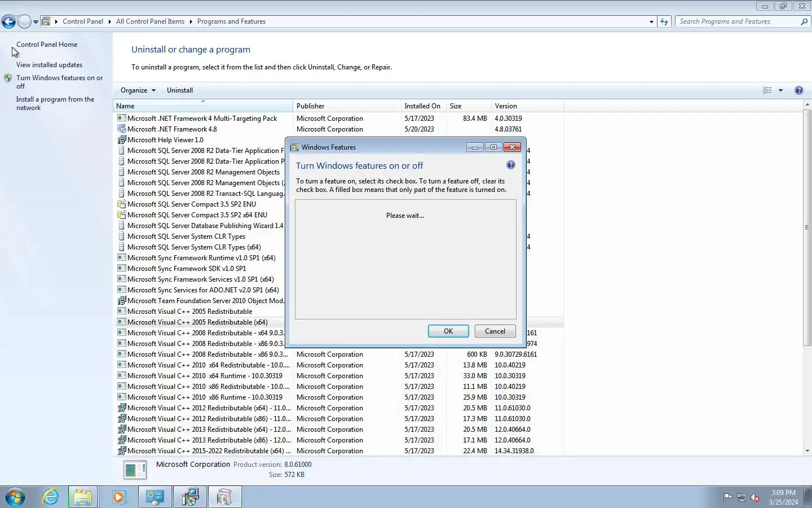Viewport: 812px width, 508px height.
Task: Click the help icon in Windows Features dialog
Action: (510, 165)
